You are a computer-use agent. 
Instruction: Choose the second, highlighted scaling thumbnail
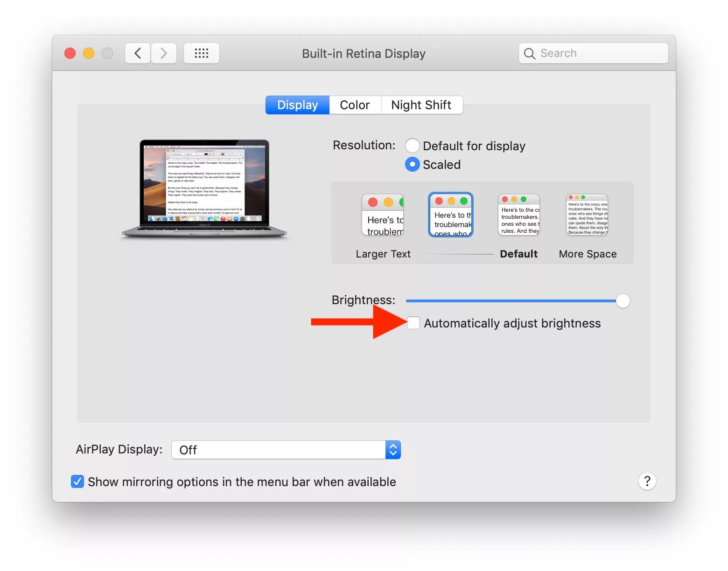451,215
